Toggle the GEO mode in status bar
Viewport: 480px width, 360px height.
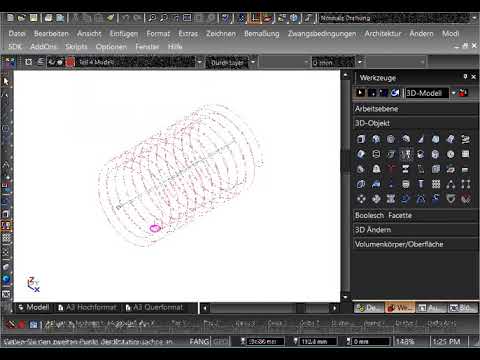pos(219,341)
